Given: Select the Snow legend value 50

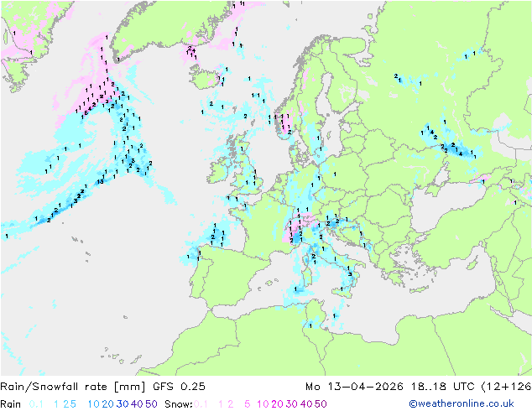Looking at the screenshot, I should [x=321, y=404].
